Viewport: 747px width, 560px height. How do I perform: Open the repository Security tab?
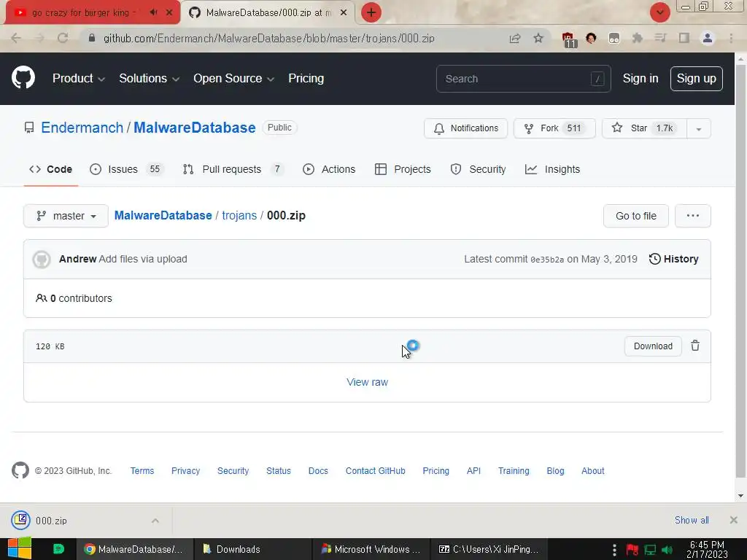[x=478, y=169]
